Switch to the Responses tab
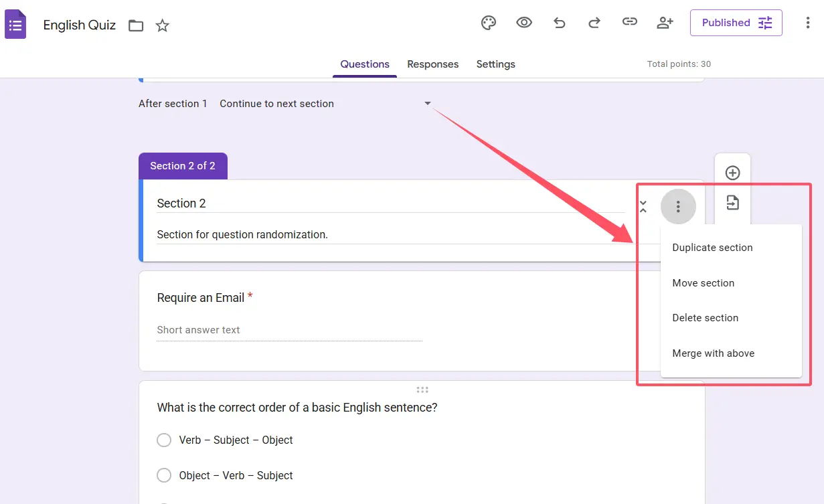 (432, 64)
